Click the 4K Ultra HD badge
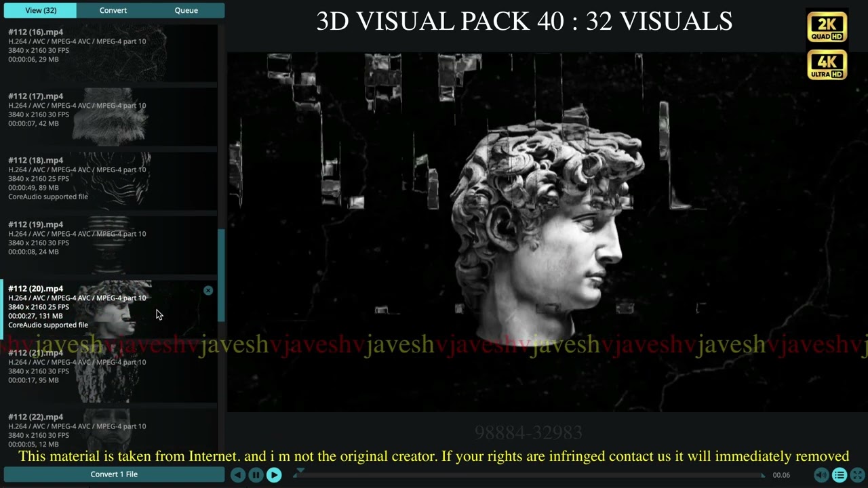Screen dimensions: 868x488 tap(827, 64)
